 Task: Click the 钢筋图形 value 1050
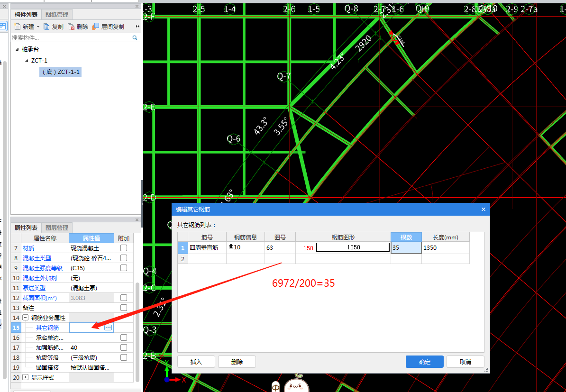click(x=353, y=247)
